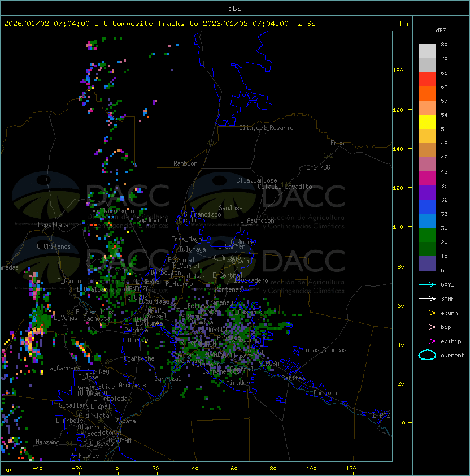
Task: Click the 'Tz 35' threshold text
Action: coord(304,24)
